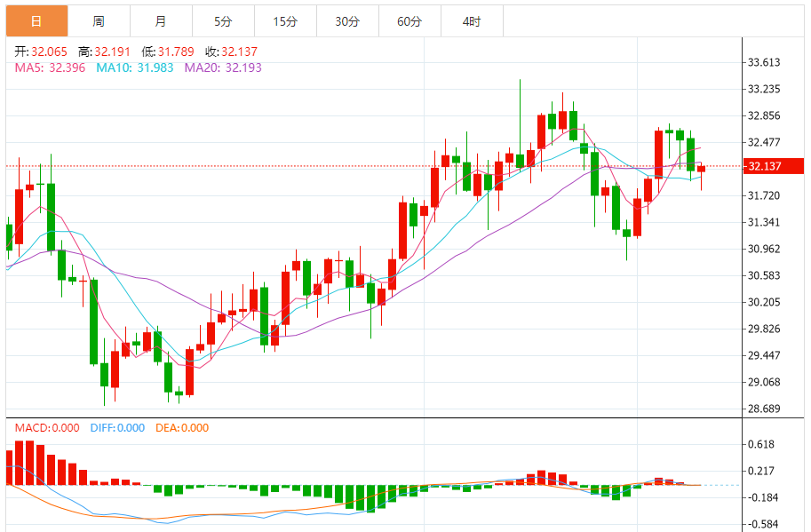Click the 高: 32.191 high price

click(x=104, y=52)
